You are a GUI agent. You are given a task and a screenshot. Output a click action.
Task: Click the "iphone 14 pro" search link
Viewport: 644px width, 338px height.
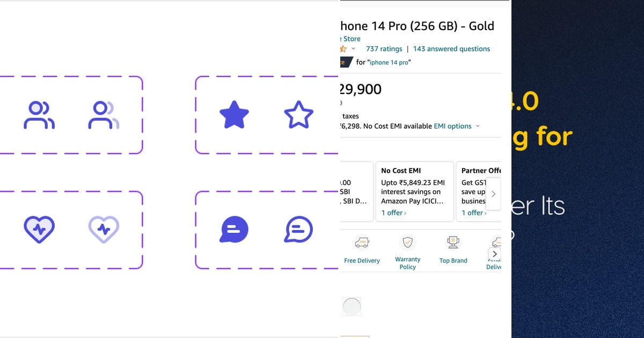(389, 62)
